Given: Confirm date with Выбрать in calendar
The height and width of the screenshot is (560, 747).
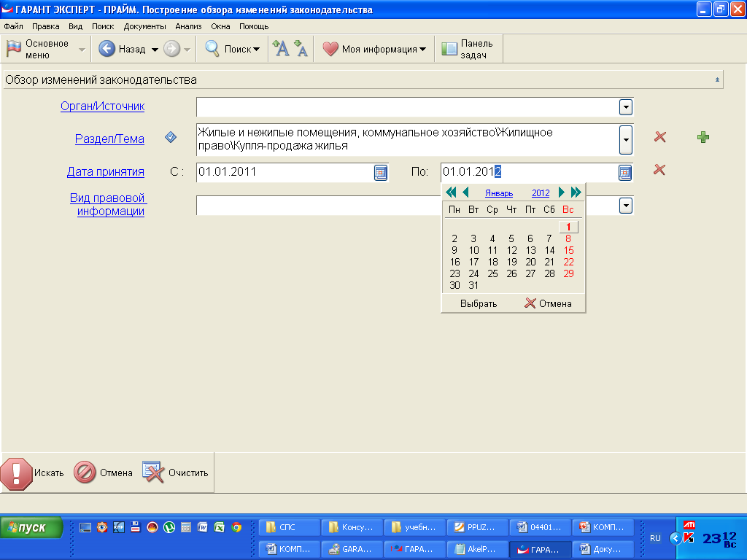Looking at the screenshot, I should click(x=479, y=303).
